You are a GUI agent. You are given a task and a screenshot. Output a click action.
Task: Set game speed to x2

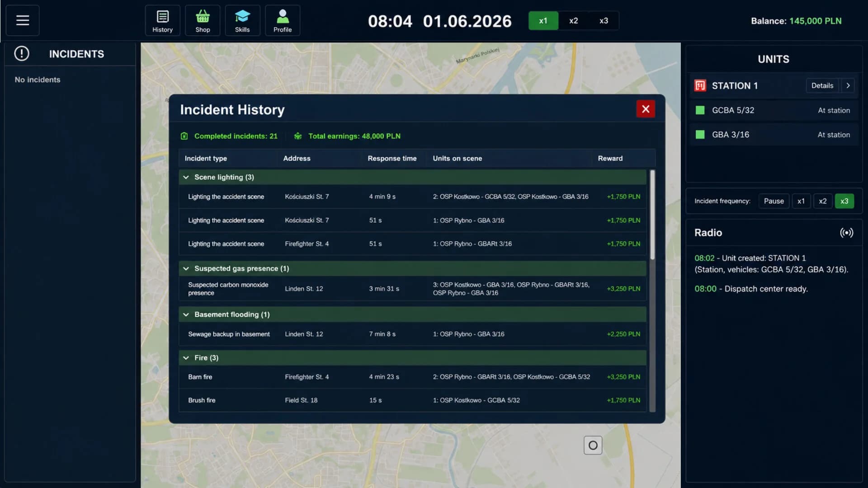[573, 21]
